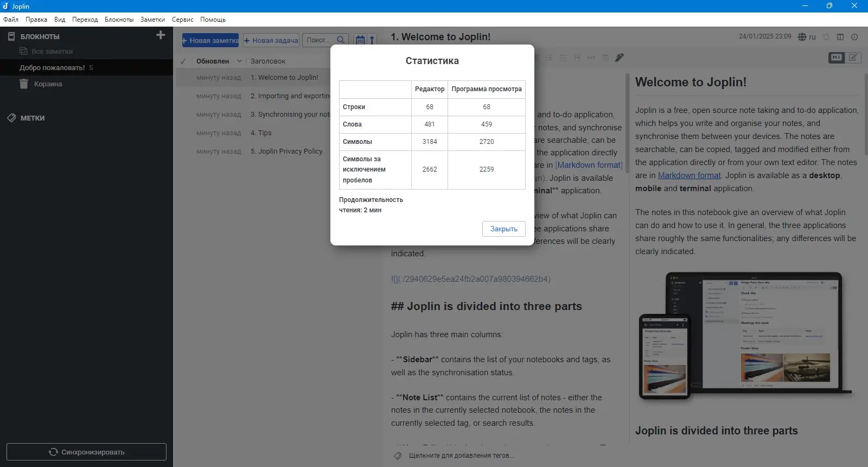868x467 pixels.
Task: Click the Синхронизировать button
Action: 87,452
